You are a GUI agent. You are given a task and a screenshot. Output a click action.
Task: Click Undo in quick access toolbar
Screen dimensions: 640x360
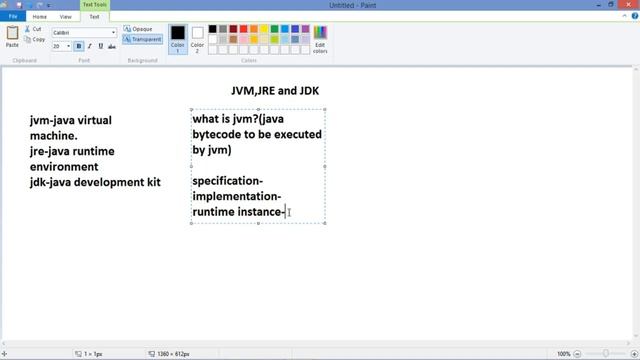point(29,5)
